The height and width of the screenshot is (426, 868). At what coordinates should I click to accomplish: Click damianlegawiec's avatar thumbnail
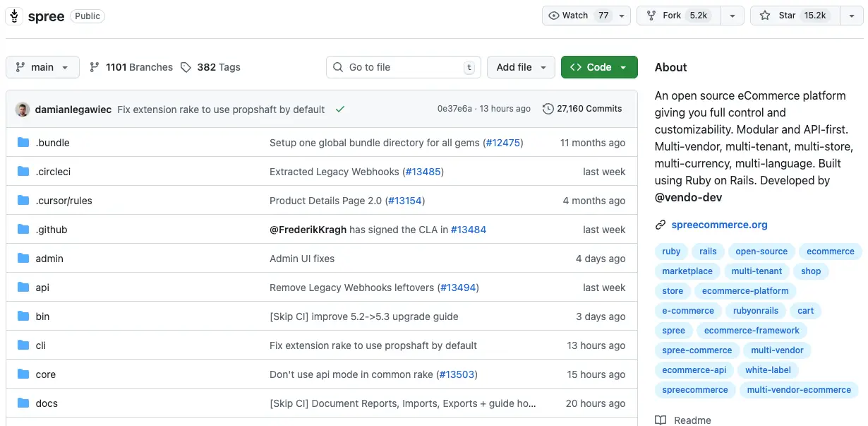point(23,110)
